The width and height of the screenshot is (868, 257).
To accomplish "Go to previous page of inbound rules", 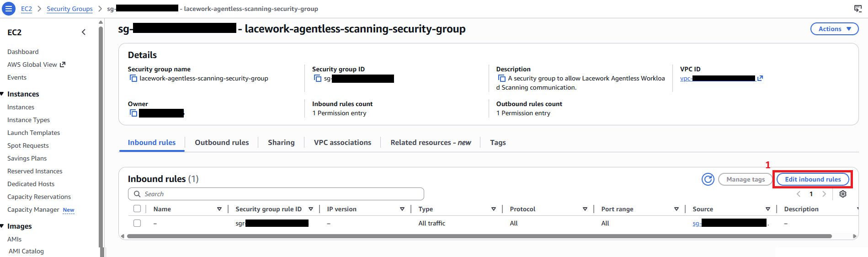I will 799,194.
